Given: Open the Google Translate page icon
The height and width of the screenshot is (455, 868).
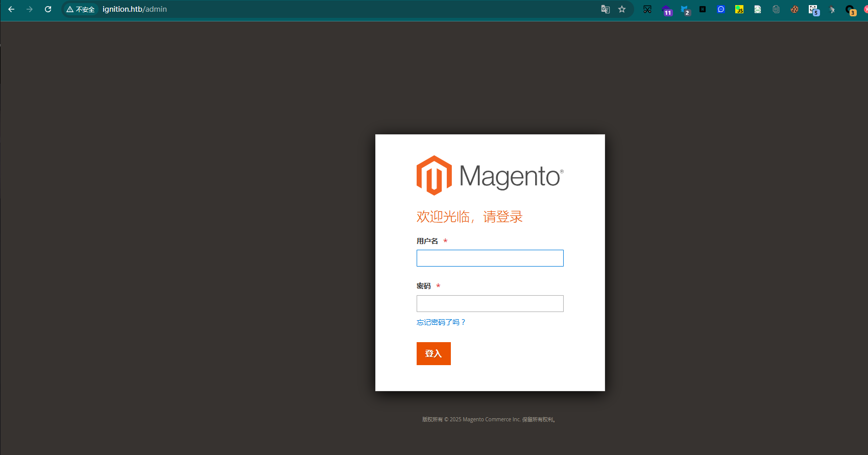Looking at the screenshot, I should point(605,9).
